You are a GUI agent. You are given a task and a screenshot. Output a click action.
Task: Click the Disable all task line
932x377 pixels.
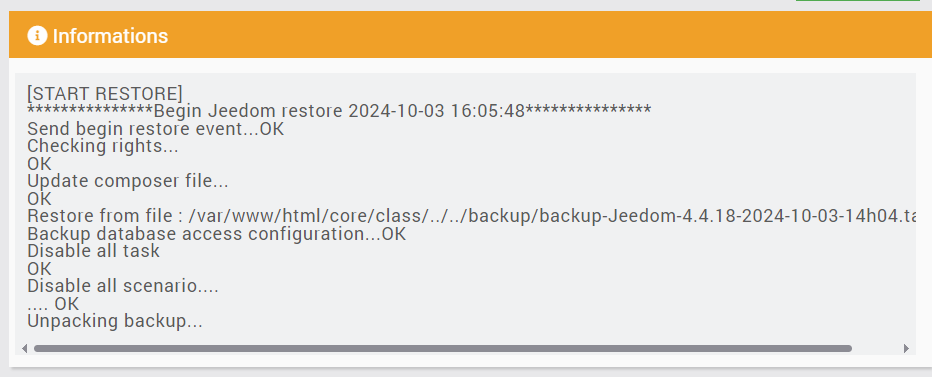[x=93, y=251]
